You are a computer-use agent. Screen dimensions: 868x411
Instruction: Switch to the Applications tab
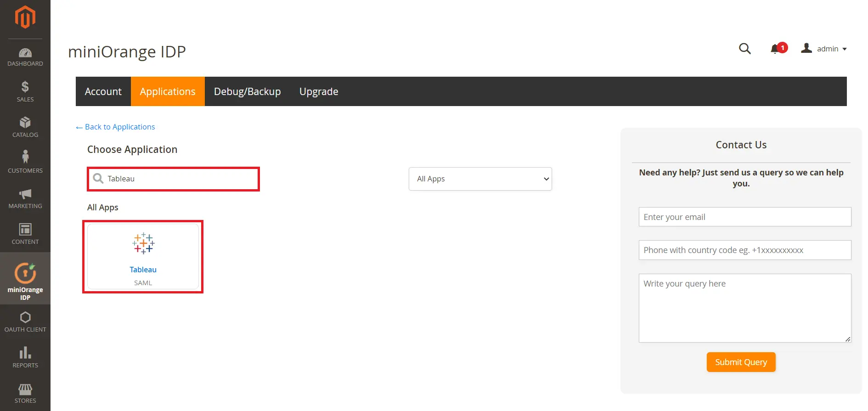click(x=168, y=91)
